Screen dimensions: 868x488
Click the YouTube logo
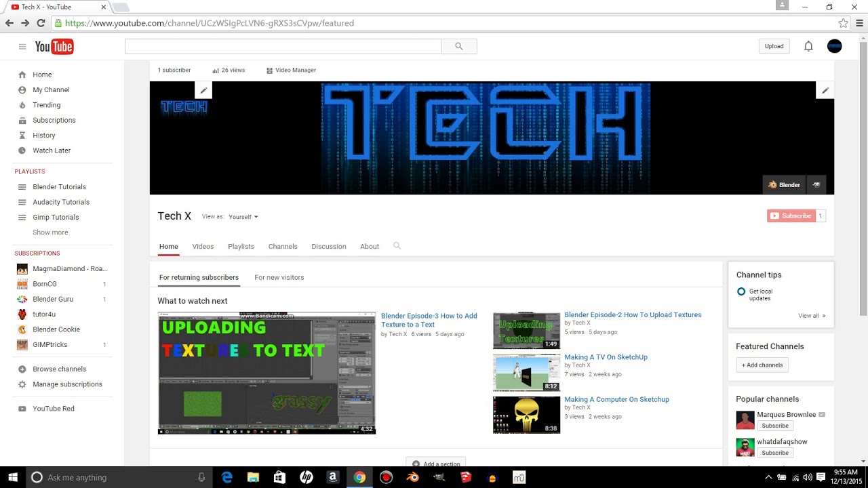[54, 47]
